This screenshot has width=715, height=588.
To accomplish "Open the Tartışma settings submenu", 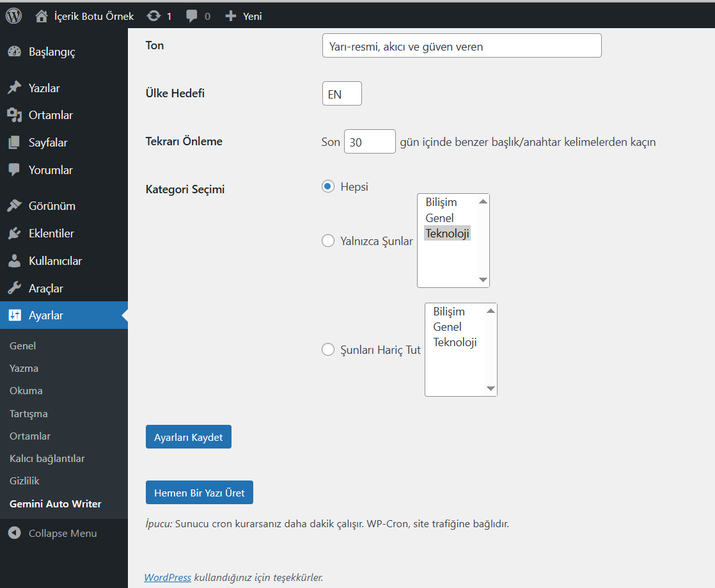I will tap(28, 413).
